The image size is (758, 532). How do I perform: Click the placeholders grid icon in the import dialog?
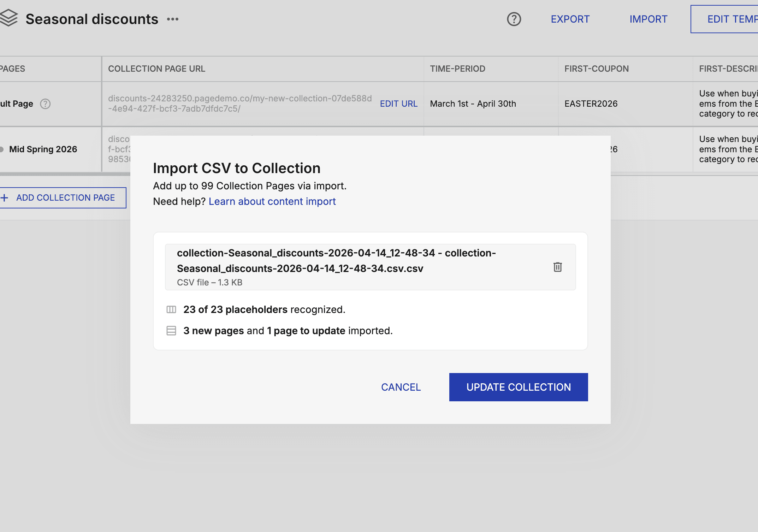[171, 309]
